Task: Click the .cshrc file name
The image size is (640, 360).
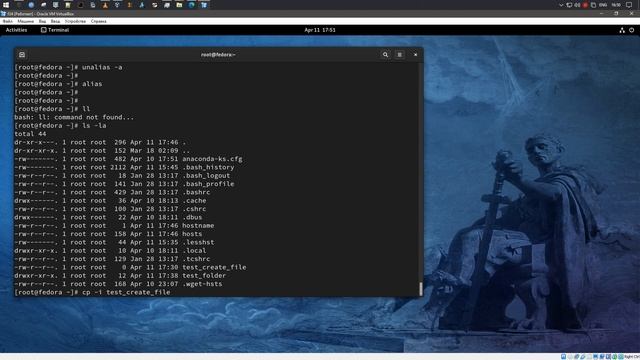Action: tap(194, 209)
